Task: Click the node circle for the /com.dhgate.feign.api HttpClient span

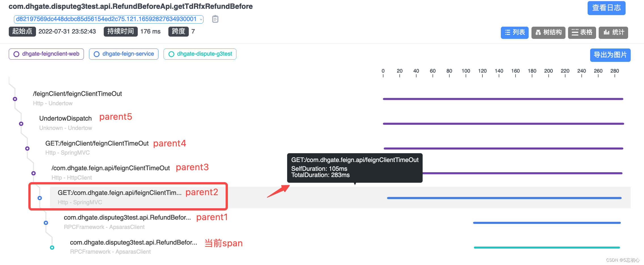Action: click(x=33, y=173)
